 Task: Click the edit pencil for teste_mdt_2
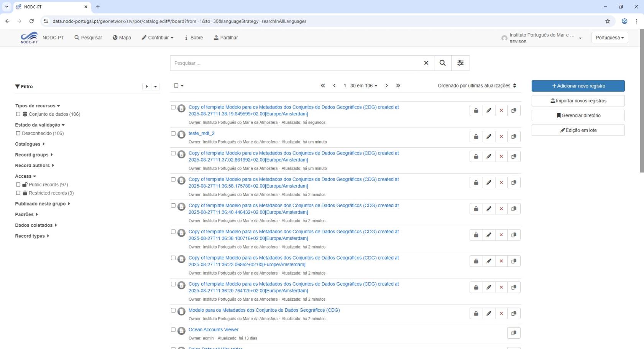pyautogui.click(x=488, y=137)
